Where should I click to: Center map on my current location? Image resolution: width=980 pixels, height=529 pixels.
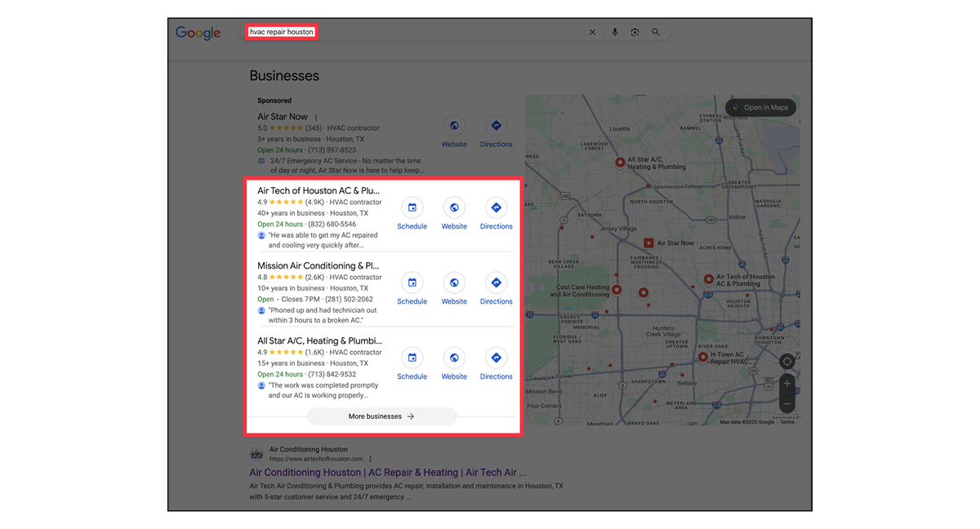(x=786, y=362)
